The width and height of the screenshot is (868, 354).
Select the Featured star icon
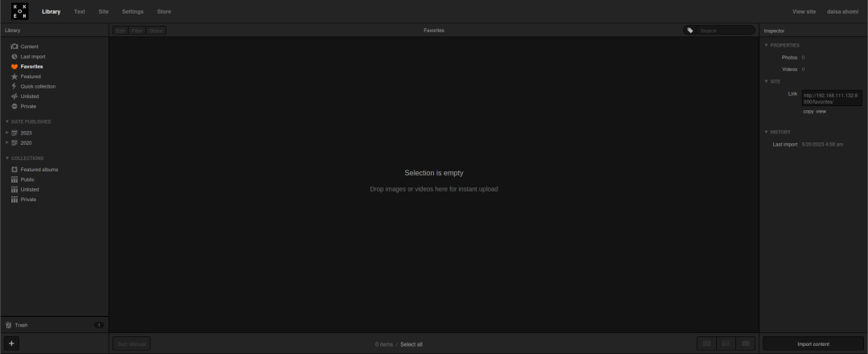[14, 76]
